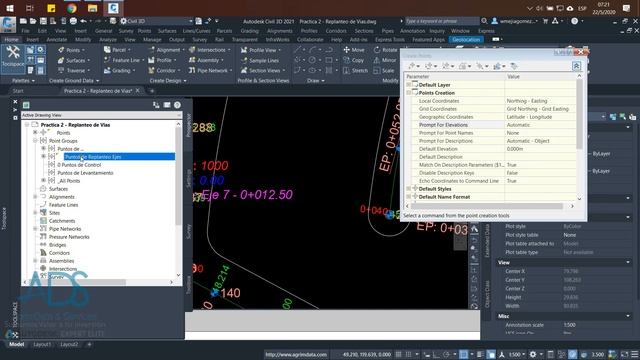The image size is (640, 360).
Task: Toggle lineweight display in status bar
Action: (x=480, y=354)
